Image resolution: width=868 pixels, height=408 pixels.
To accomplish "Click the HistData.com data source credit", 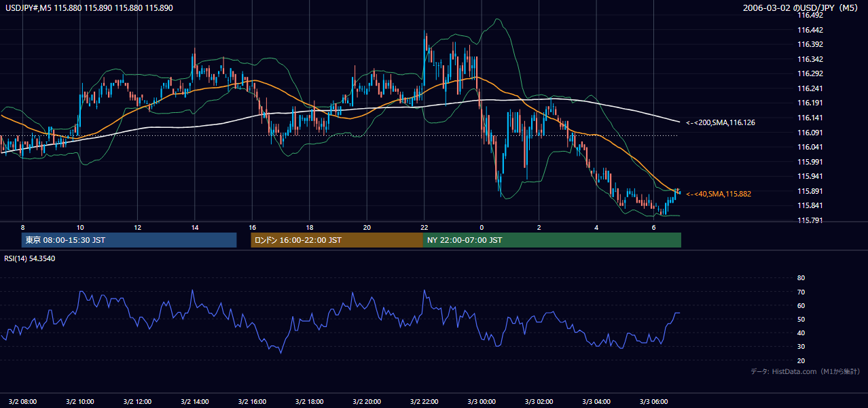I will tap(806, 371).
